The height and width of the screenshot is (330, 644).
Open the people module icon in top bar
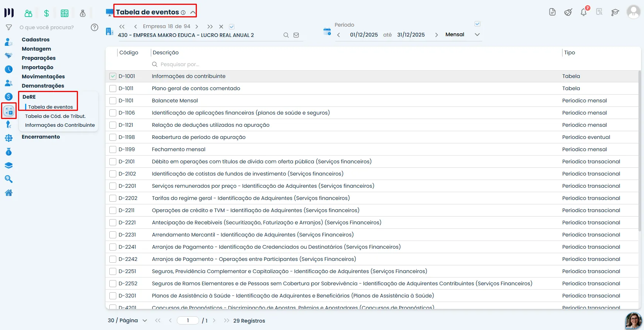(28, 13)
